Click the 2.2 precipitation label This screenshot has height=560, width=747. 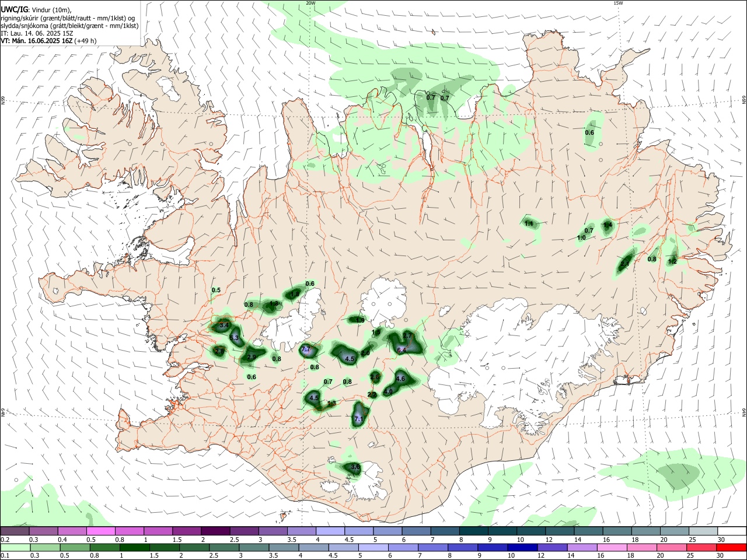(372, 395)
